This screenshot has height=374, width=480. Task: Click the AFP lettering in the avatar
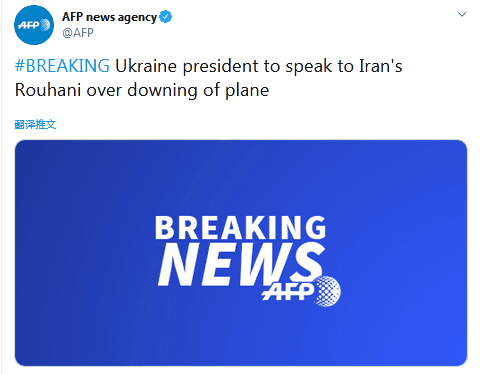[x=29, y=25]
